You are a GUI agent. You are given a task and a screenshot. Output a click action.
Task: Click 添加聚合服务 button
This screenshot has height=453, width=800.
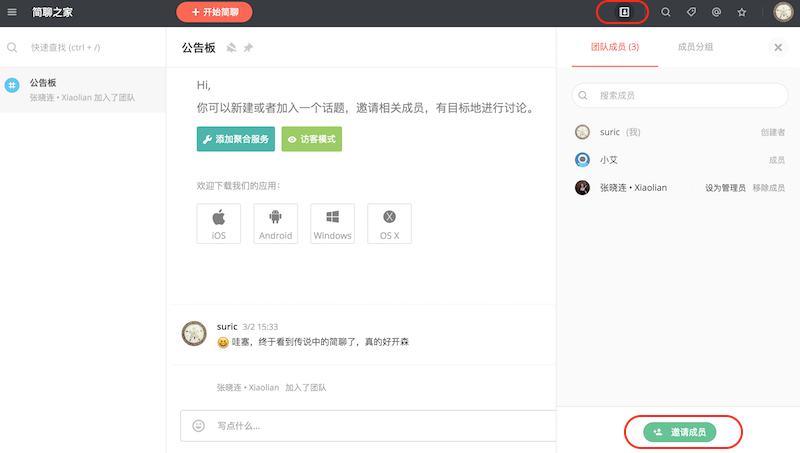point(235,140)
